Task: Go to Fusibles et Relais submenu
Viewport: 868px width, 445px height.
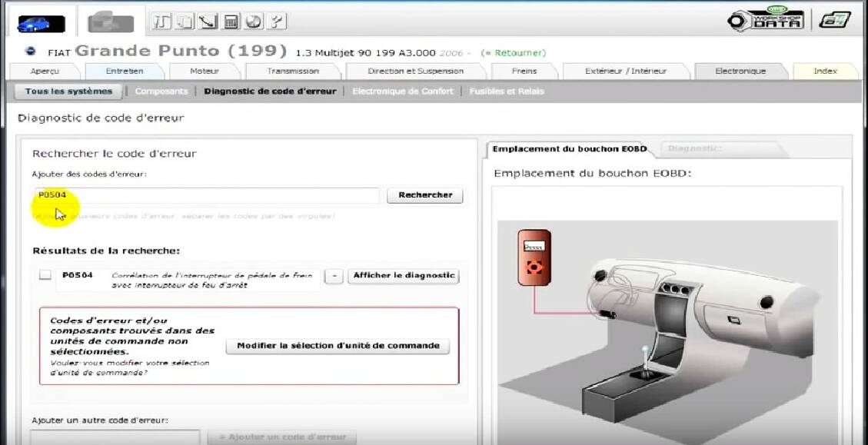Action: click(507, 92)
